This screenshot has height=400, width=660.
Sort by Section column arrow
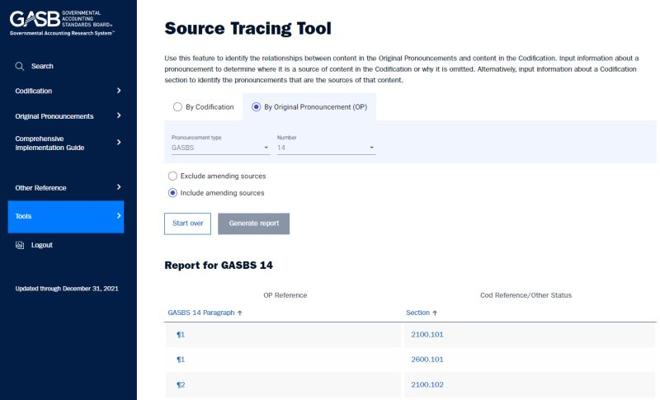click(x=435, y=313)
